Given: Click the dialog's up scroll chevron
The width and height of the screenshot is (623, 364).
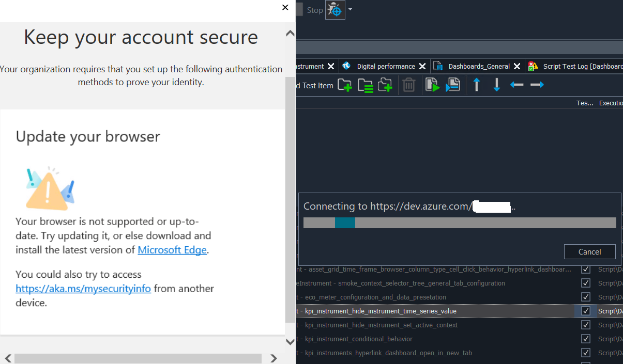Looking at the screenshot, I should tap(290, 33).
